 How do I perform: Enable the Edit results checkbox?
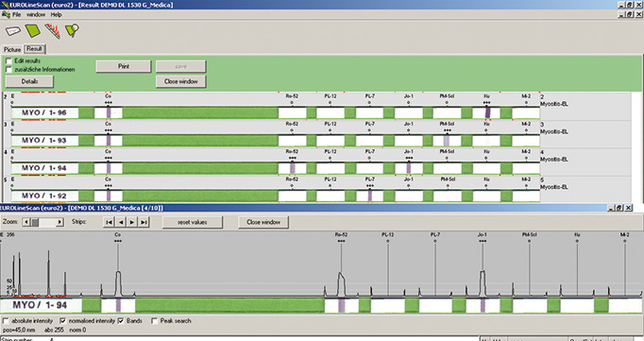(9, 60)
